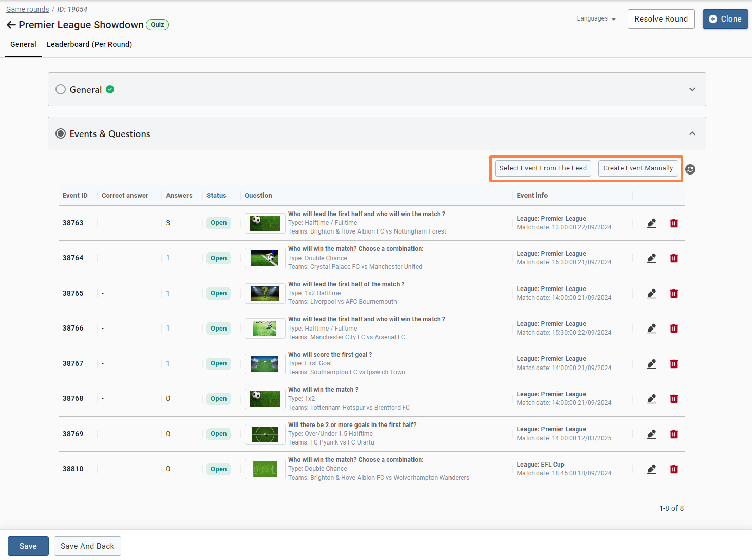The width and height of the screenshot is (752, 560).
Task: Click the refresh icon next to Create Event Manually
Action: click(690, 169)
